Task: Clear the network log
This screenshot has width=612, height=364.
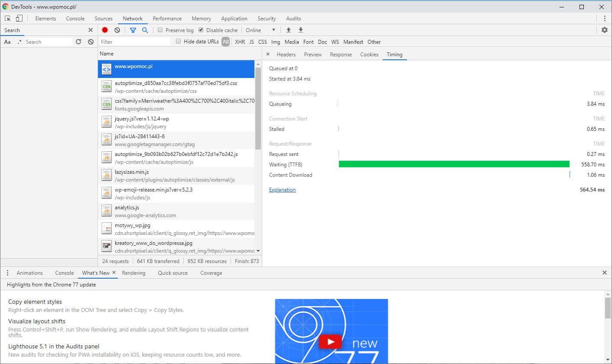Action: pyautogui.click(x=117, y=30)
